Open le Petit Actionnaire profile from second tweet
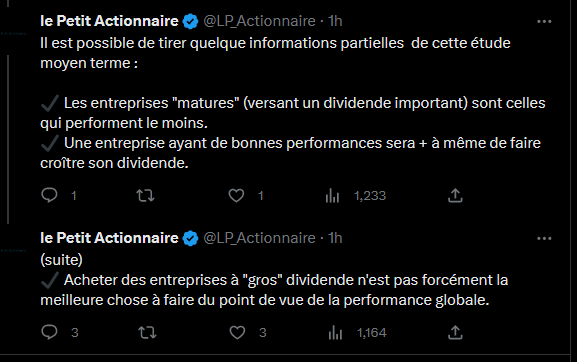 (x=109, y=238)
